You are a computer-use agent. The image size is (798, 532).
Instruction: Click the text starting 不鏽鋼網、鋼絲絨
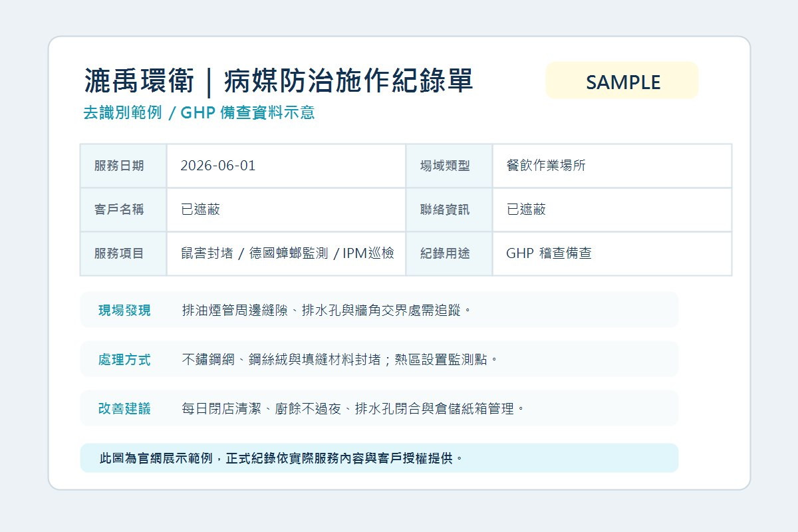coord(340,359)
